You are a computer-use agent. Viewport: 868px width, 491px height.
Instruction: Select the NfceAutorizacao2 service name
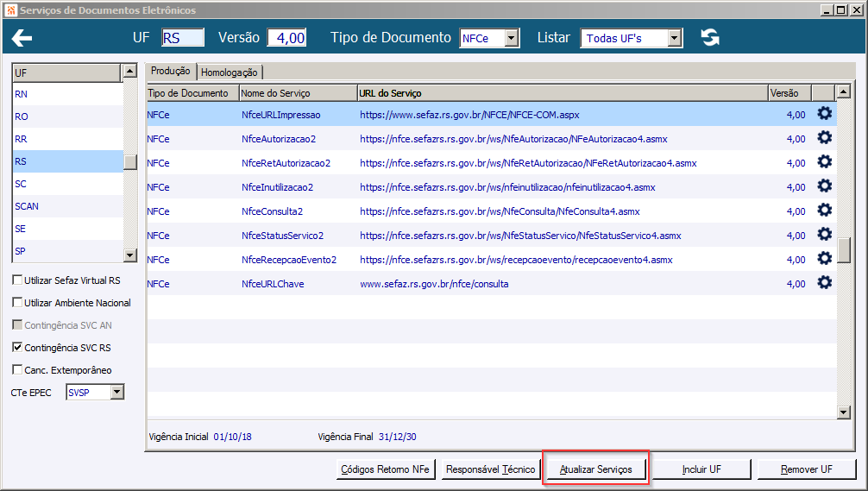coord(279,139)
